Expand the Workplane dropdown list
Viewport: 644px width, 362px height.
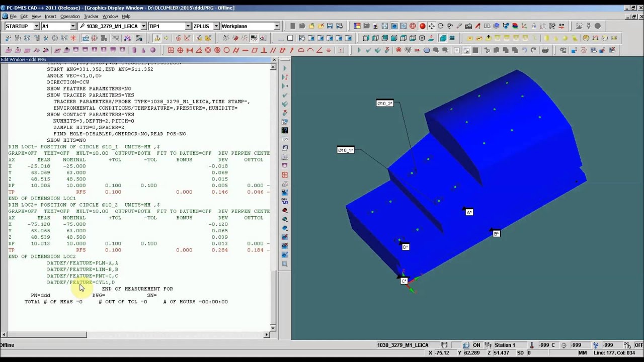pos(277,26)
